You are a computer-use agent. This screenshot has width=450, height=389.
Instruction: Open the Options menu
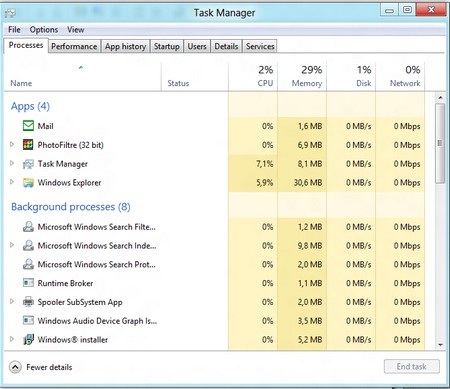point(44,30)
